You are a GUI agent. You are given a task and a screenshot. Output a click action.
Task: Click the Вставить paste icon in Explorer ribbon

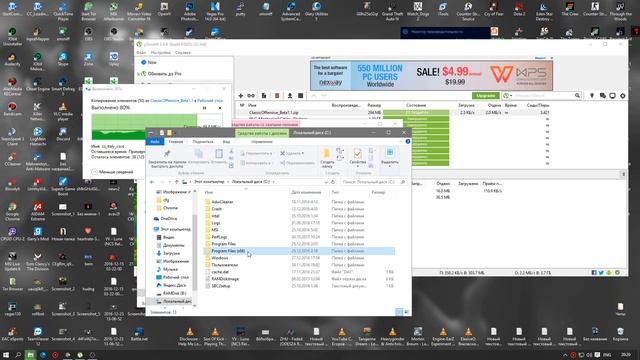219,154
